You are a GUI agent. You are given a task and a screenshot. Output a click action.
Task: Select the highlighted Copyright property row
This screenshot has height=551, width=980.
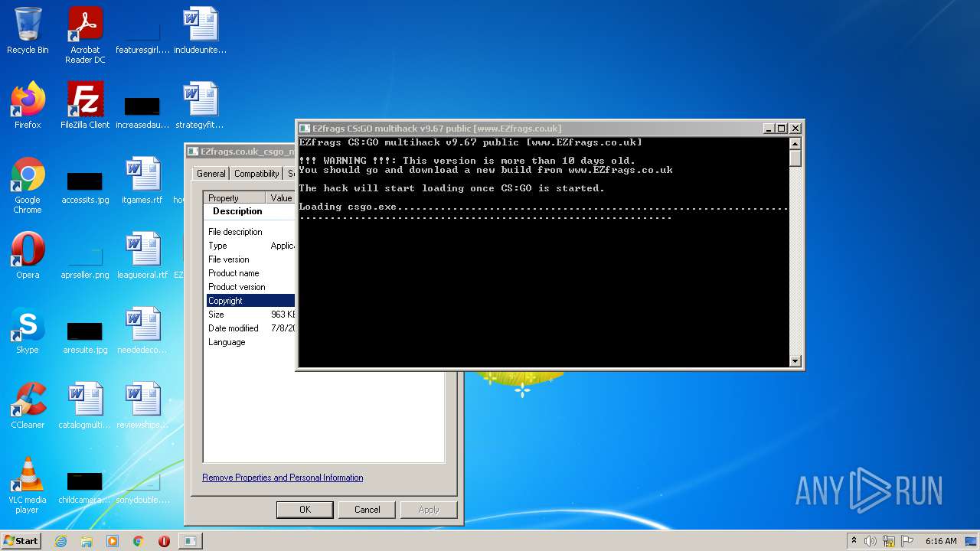(x=250, y=301)
